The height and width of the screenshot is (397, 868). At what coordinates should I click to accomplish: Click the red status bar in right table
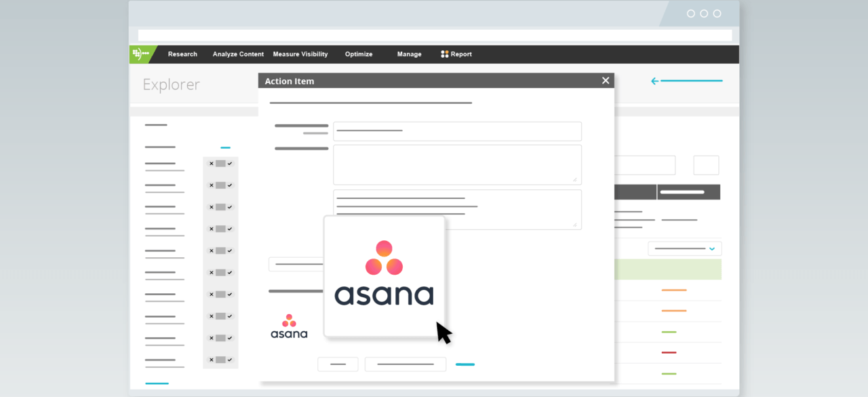(669, 353)
